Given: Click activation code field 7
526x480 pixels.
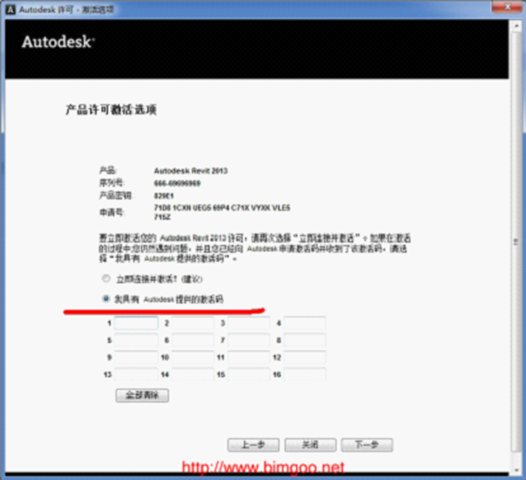Looking at the screenshot, I should pos(249,340).
